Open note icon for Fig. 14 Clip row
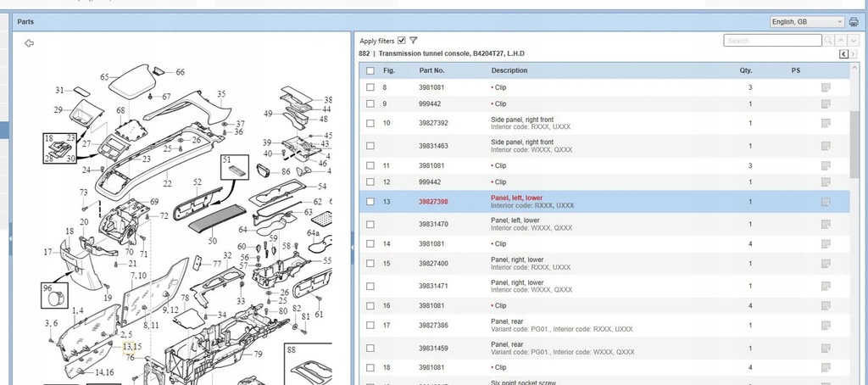Image resolution: width=868 pixels, height=385 pixels. point(826,243)
